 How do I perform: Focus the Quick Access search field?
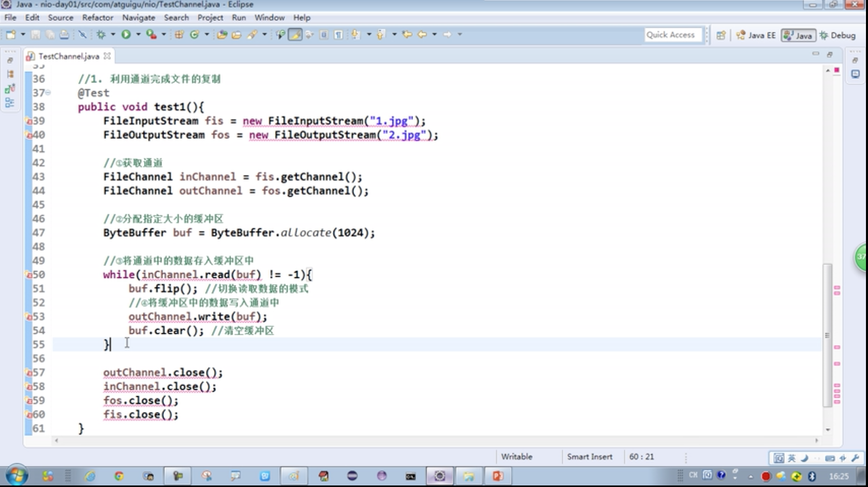[x=673, y=35]
